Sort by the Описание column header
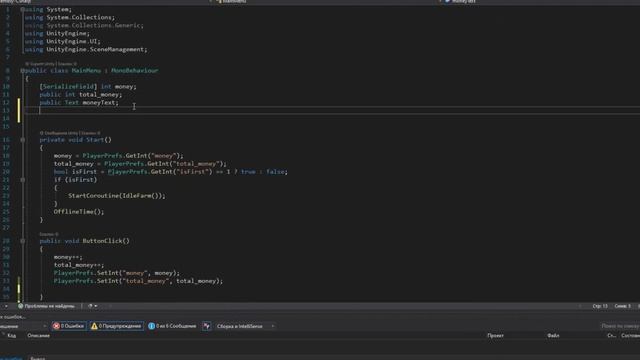Viewport: 640px width, 360px height. [38, 336]
